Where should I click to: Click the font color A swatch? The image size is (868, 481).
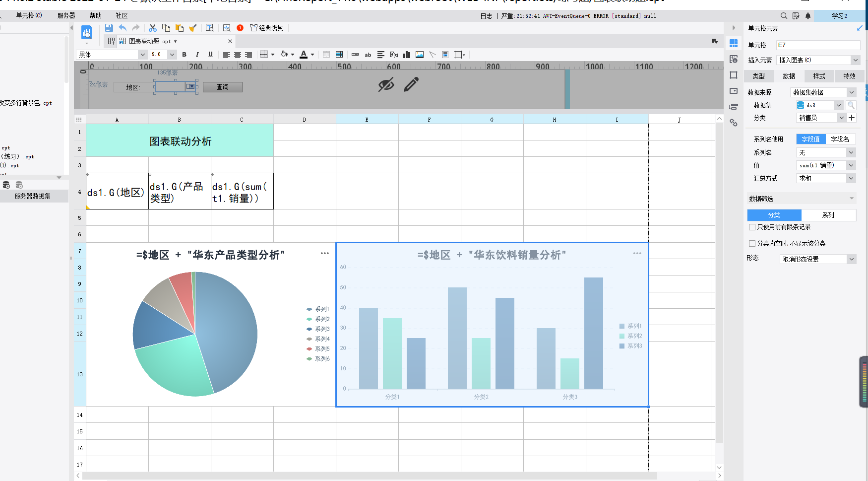(304, 55)
